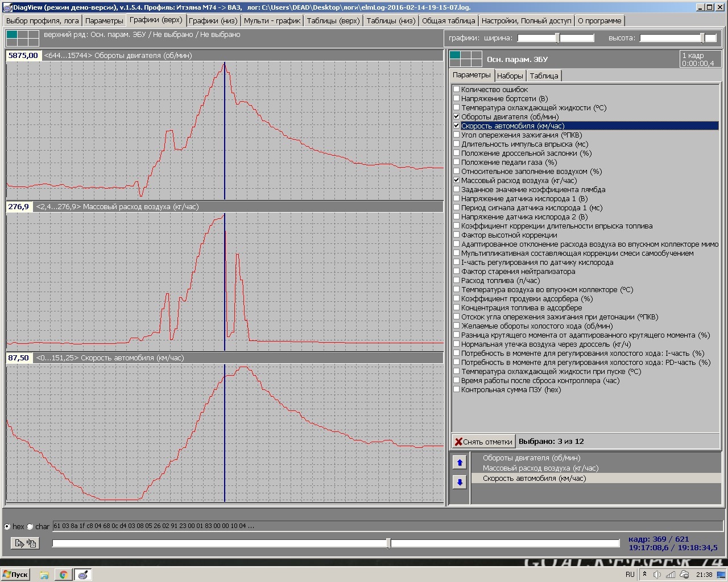Open 'Настройки, Полный доступ' tab
The image size is (728, 582).
pos(526,20)
